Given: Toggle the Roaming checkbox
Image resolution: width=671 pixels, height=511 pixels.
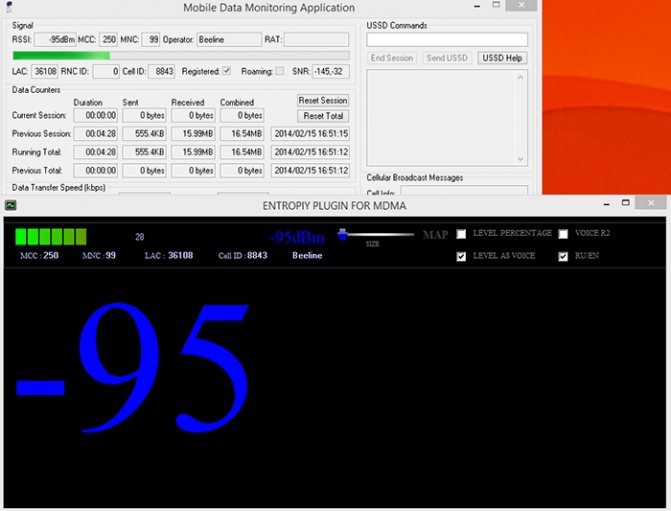Looking at the screenshot, I should [279, 71].
